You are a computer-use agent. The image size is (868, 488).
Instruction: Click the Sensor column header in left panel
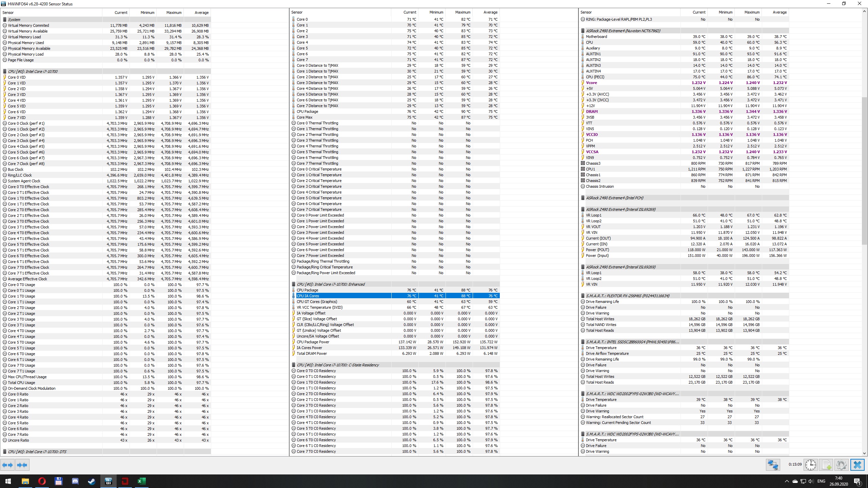[8, 13]
